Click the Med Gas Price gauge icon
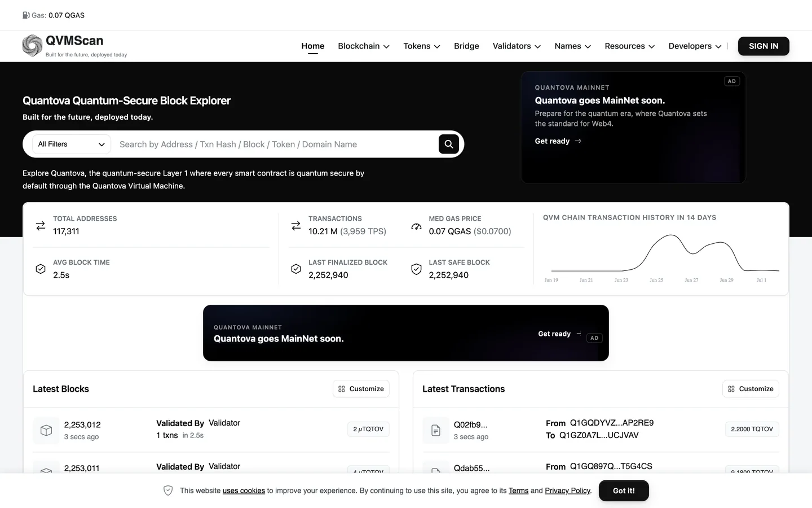The width and height of the screenshot is (812, 508). pyautogui.click(x=416, y=226)
